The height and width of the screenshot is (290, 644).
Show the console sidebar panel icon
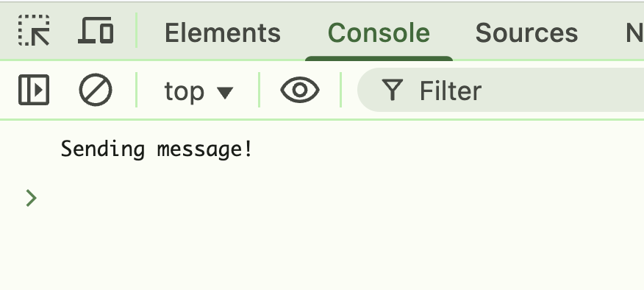(x=34, y=90)
